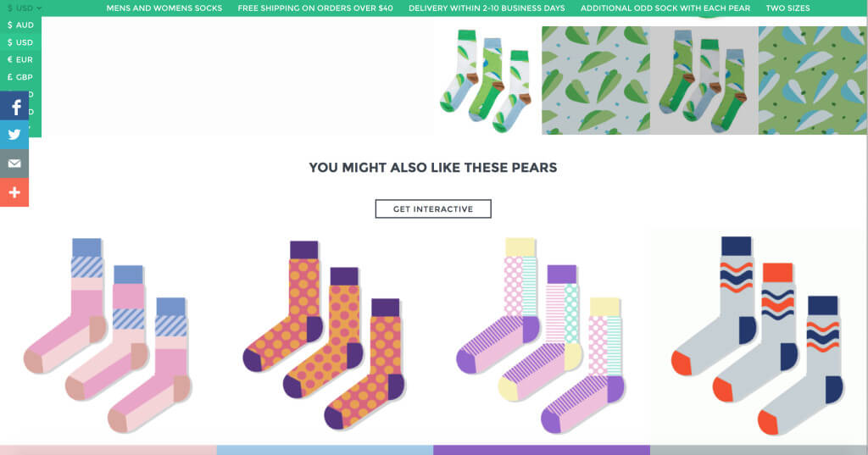
Task: Select AUD currency option
Action: pyautogui.click(x=20, y=25)
